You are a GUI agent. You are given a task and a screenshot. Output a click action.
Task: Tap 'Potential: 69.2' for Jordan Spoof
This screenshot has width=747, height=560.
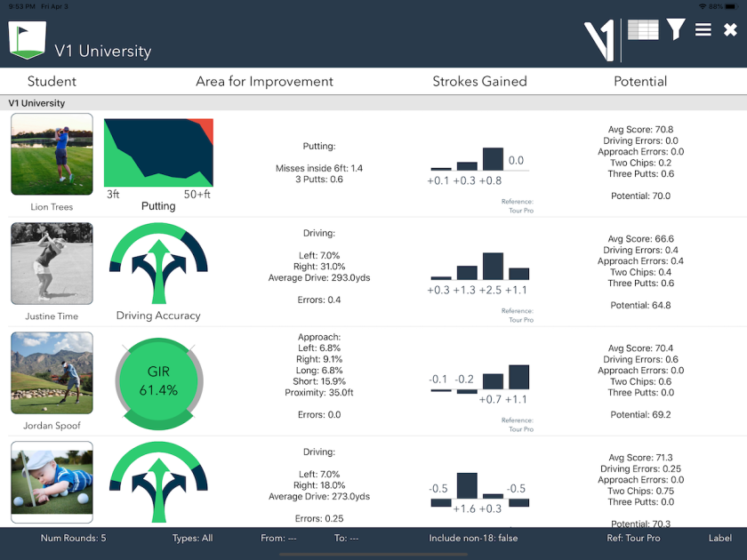pyautogui.click(x=641, y=415)
